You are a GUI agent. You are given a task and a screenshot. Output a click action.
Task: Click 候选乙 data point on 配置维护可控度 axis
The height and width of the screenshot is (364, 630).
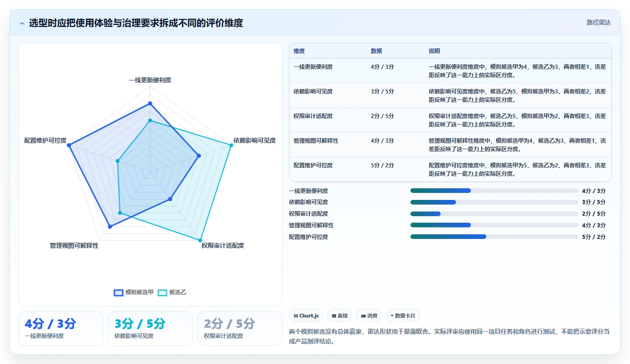pos(118,161)
